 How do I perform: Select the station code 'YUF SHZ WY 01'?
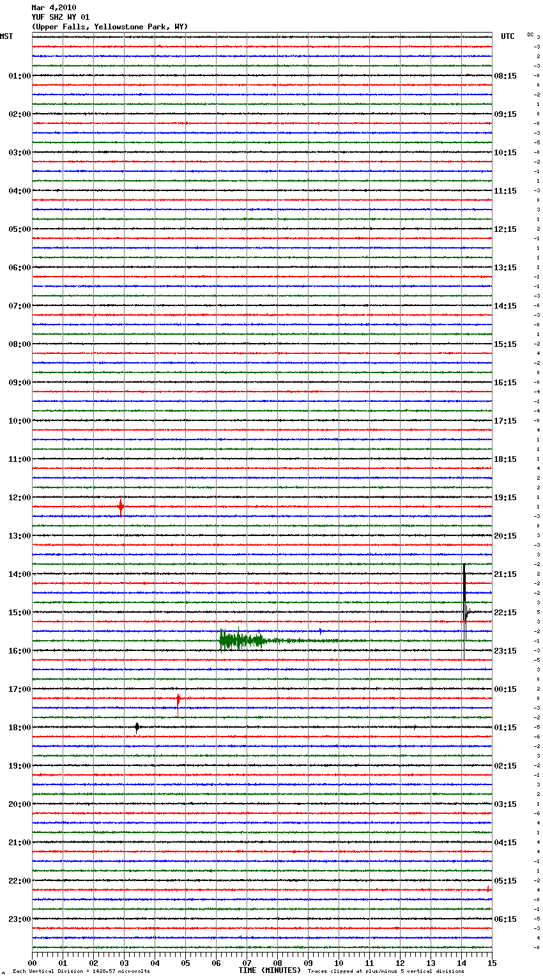61,17
